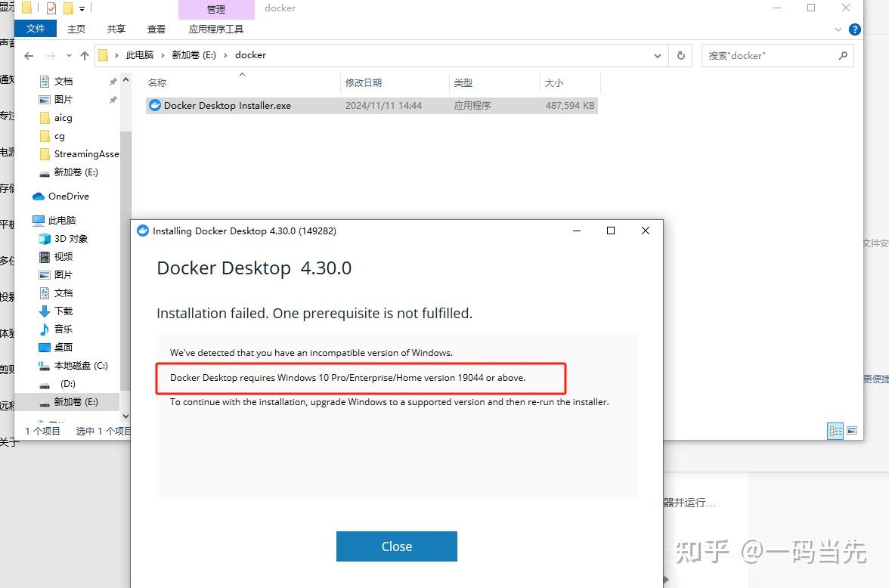Switch to the 主页 ribbon tab
This screenshot has width=889, height=588.
coord(76,29)
